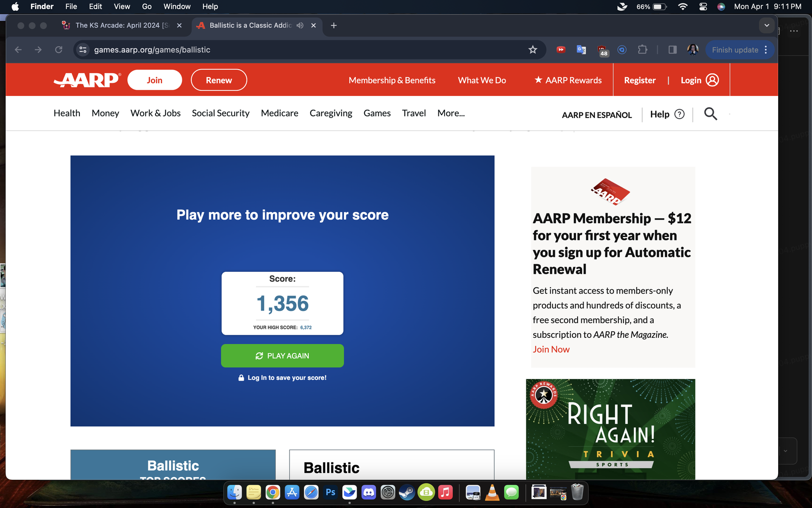Open the What We Do page
The height and width of the screenshot is (508, 812).
tap(482, 80)
